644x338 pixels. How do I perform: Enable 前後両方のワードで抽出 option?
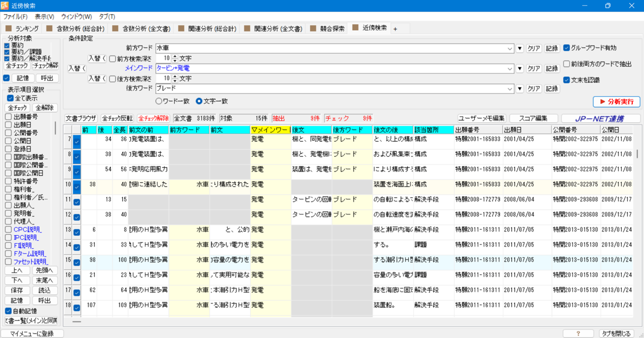point(566,64)
